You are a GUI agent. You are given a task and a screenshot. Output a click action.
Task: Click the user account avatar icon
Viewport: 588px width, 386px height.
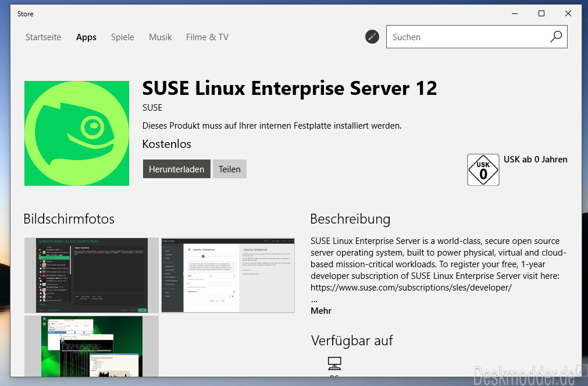pyautogui.click(x=372, y=37)
